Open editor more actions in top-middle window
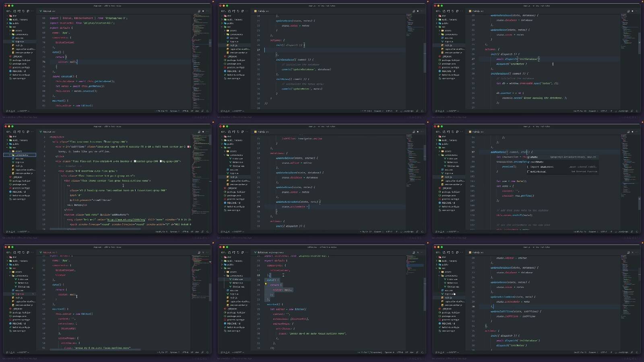Viewport: 644px width, 362px height. point(422,11)
